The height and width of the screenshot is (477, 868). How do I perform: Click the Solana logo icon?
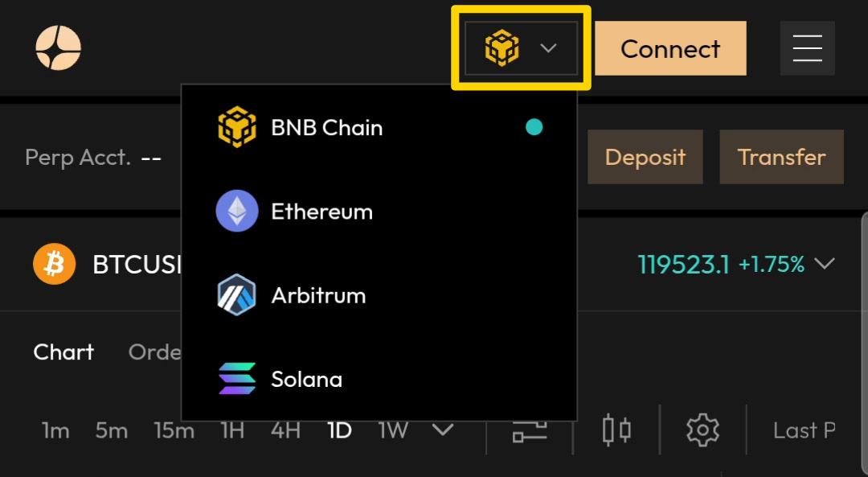(x=237, y=379)
